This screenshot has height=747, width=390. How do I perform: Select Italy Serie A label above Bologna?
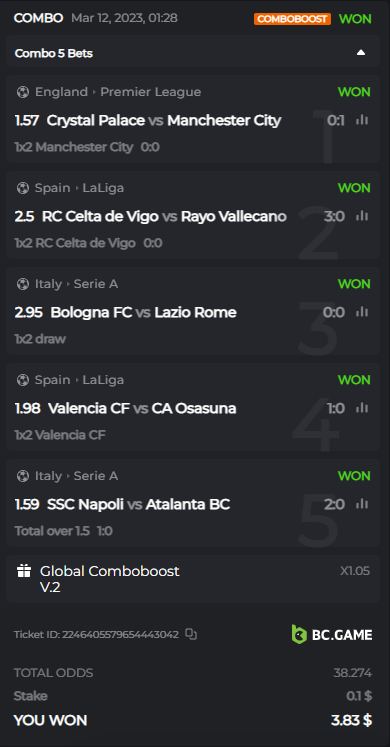tap(76, 284)
